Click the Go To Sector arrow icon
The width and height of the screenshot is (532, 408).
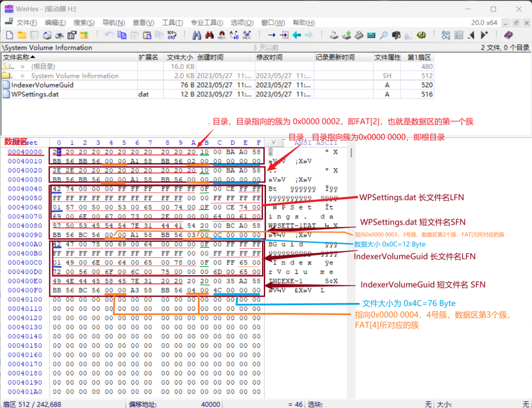[284, 35]
